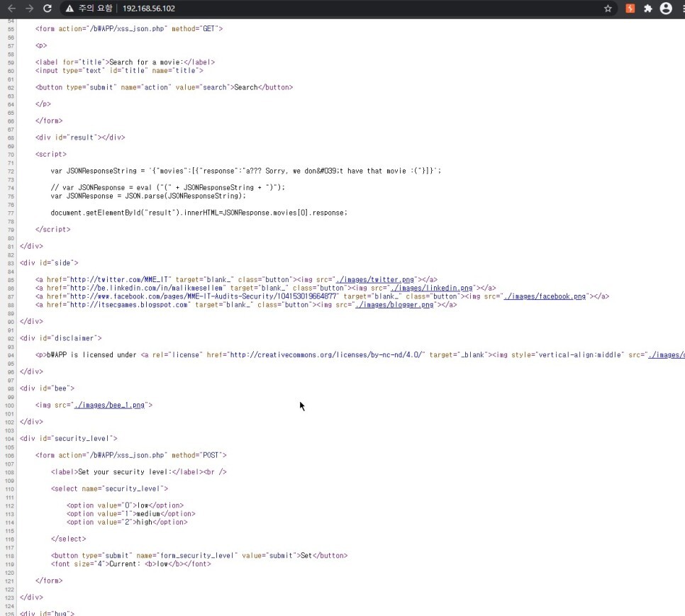The image size is (685, 616).
Task: Click the twitter.com/MME_IT href line
Action: (236, 279)
